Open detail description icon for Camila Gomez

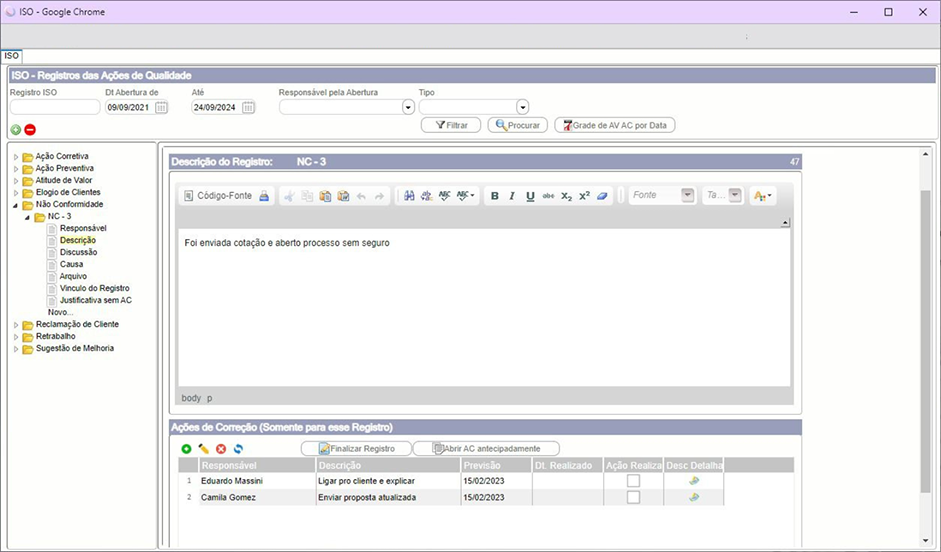pyautogui.click(x=694, y=497)
